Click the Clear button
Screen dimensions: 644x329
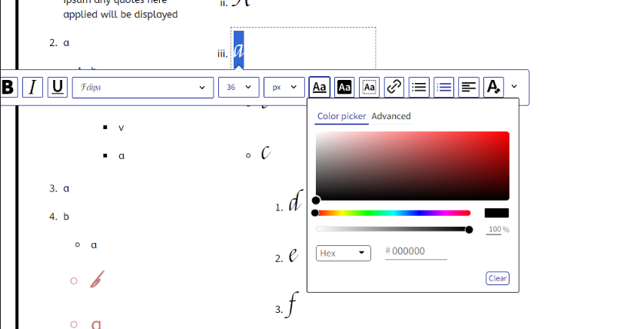click(497, 278)
